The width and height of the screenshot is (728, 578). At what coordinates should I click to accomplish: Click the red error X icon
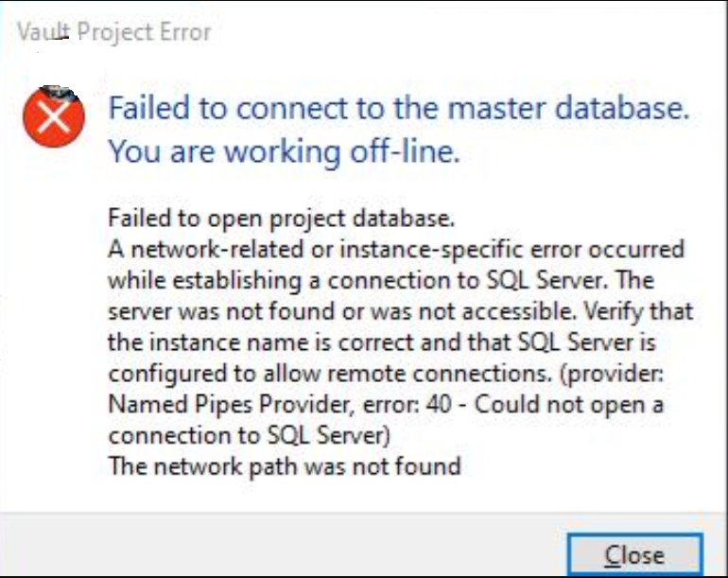(55, 116)
